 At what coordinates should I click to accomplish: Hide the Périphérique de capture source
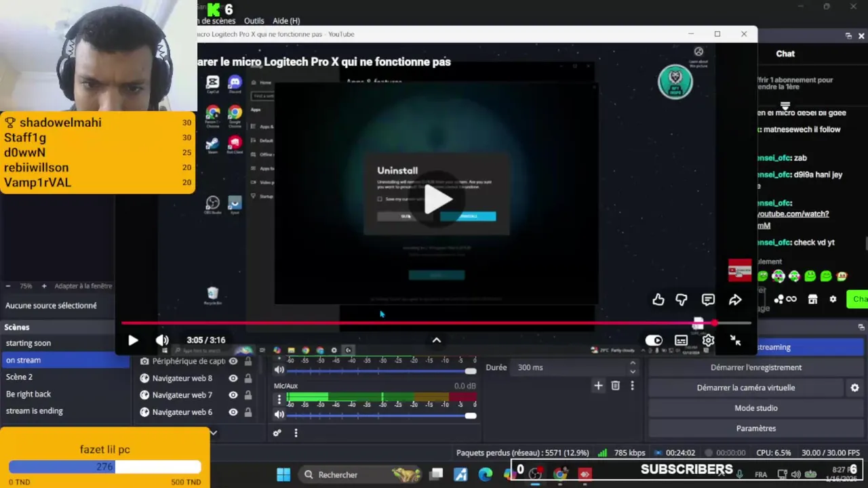(x=233, y=361)
